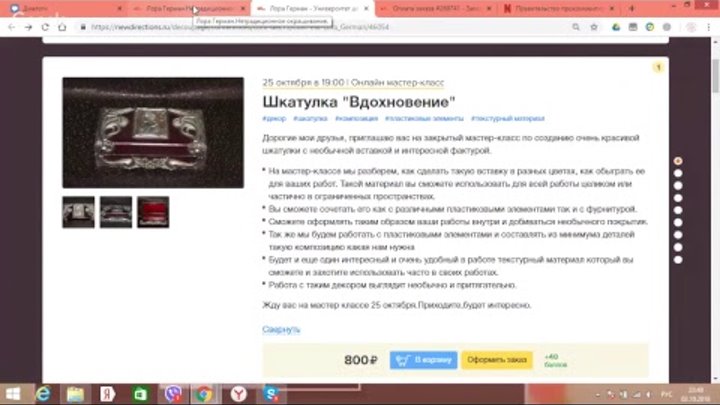Select the third page navigation dot
This screenshot has height=405, width=720.
click(678, 186)
